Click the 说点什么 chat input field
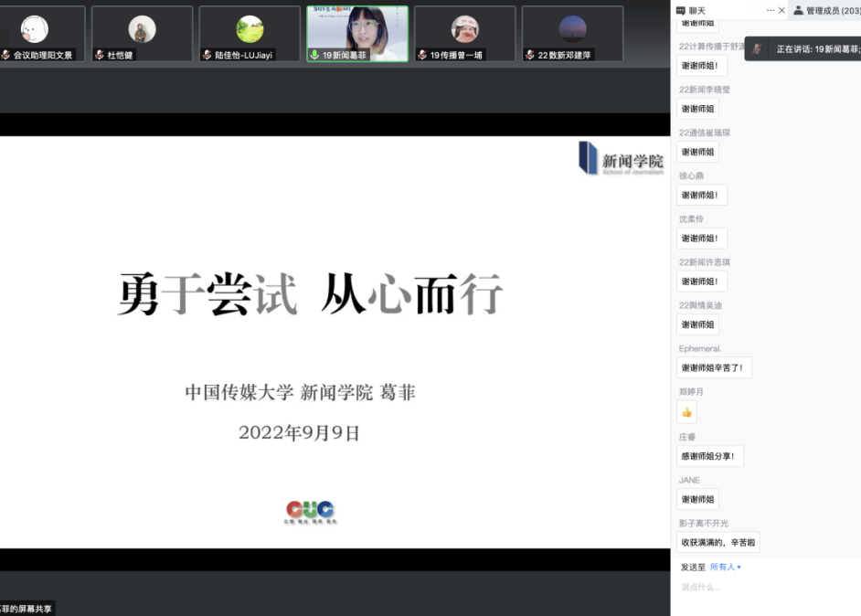 pos(731,587)
